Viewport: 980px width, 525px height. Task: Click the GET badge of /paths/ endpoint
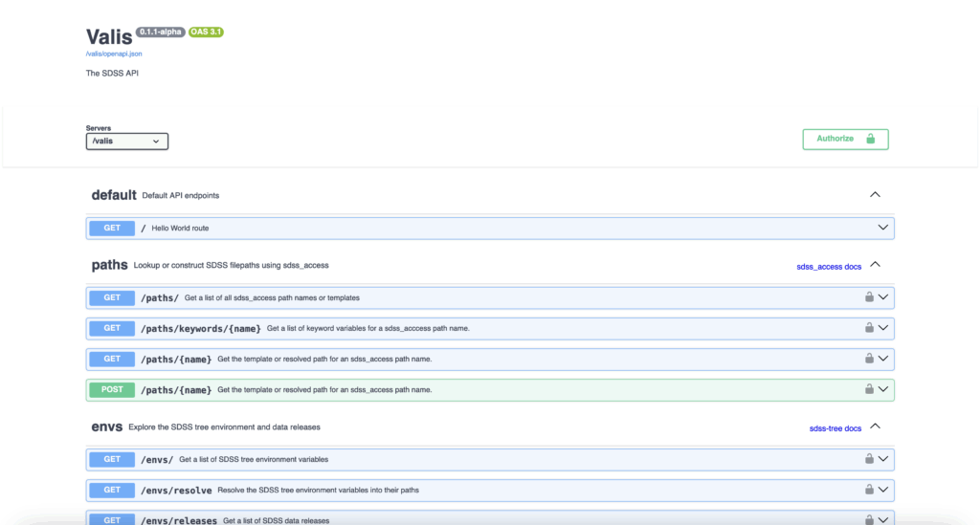(112, 298)
